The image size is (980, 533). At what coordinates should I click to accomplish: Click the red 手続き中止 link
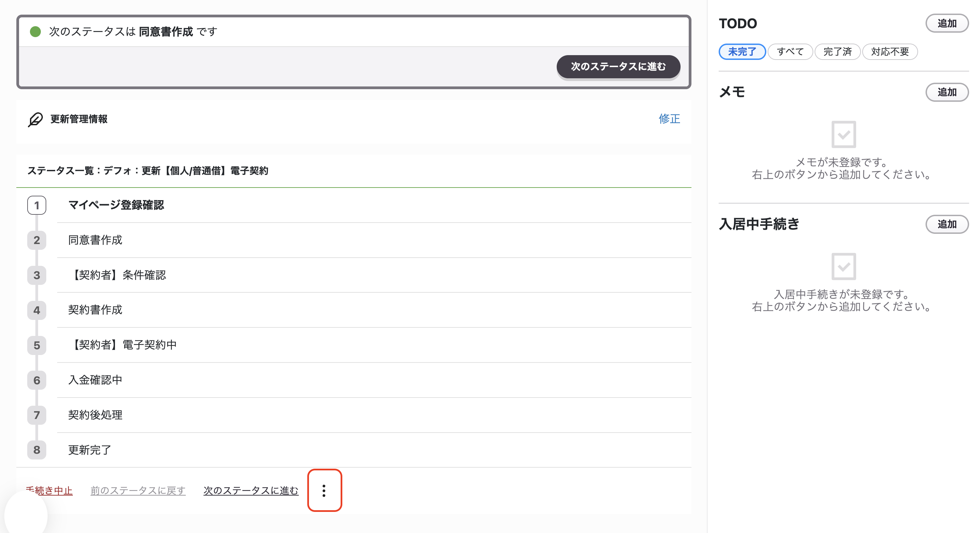coord(49,491)
